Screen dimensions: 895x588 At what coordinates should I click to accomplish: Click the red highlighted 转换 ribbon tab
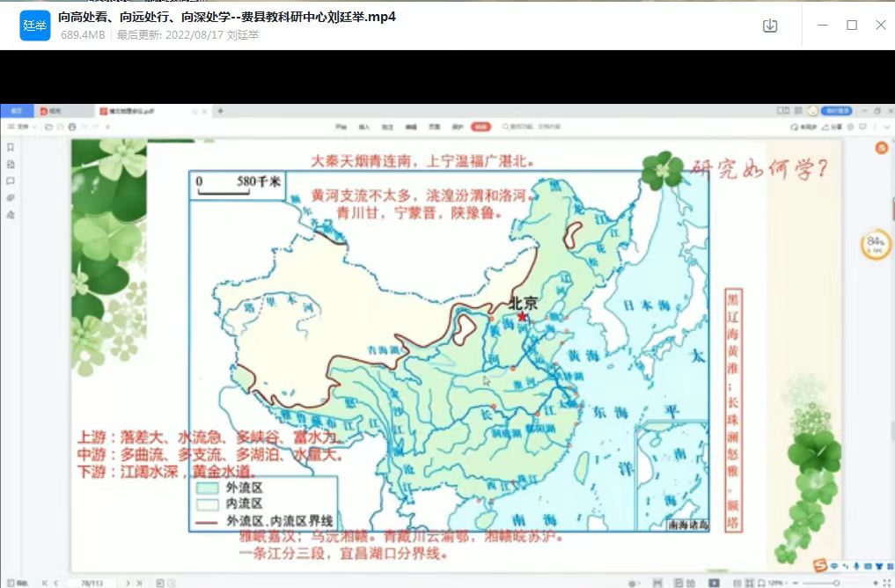481,127
